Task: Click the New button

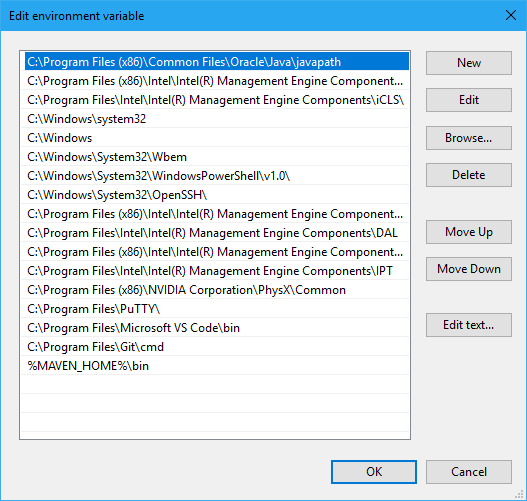Action: pos(469,63)
